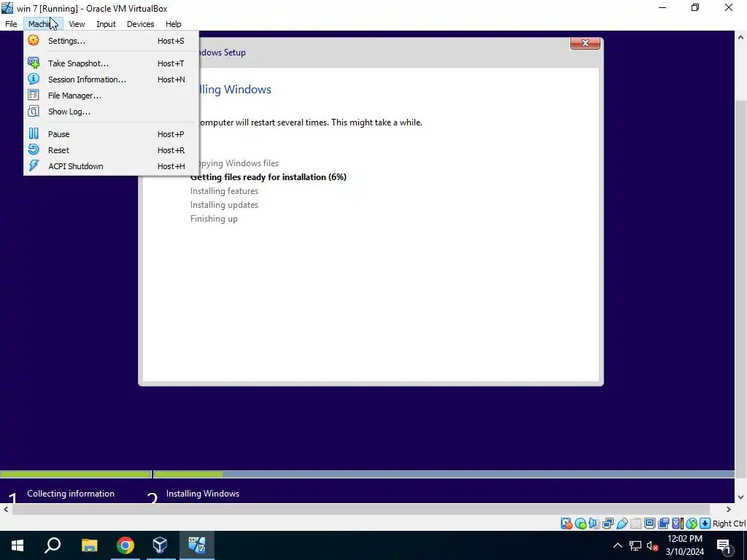Open the Windows Start menu
Screen dimensions: 747x560
click(18, 545)
